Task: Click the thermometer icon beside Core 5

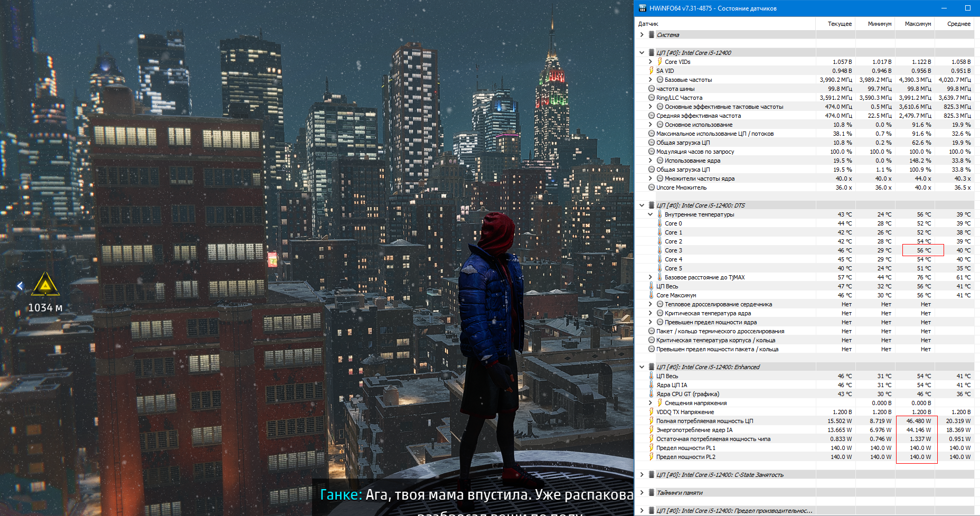Action: click(659, 268)
